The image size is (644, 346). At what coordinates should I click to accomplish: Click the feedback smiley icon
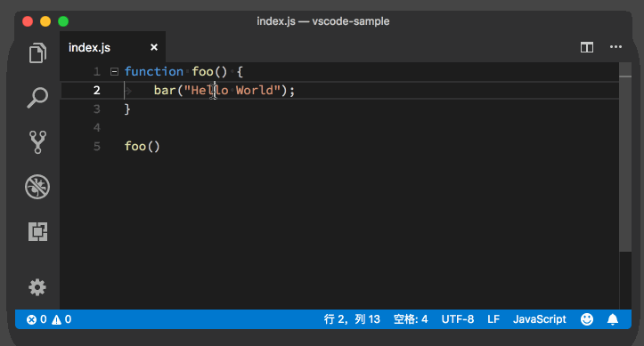pos(587,319)
